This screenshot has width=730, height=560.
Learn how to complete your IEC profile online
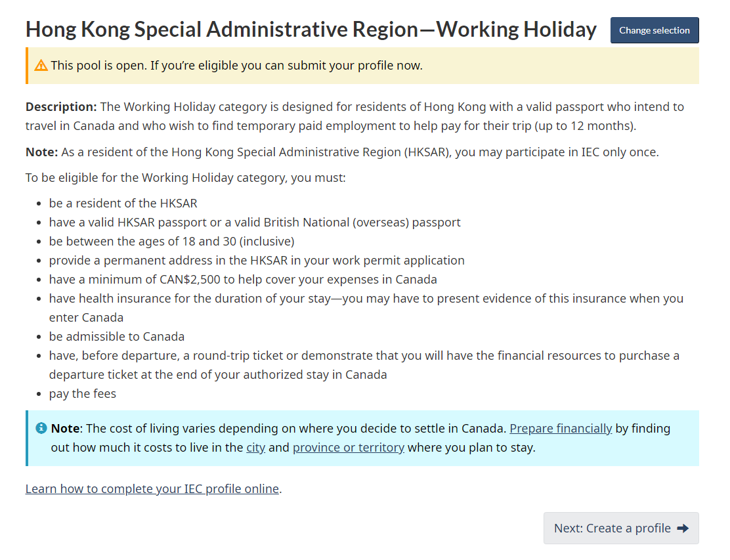(x=152, y=489)
